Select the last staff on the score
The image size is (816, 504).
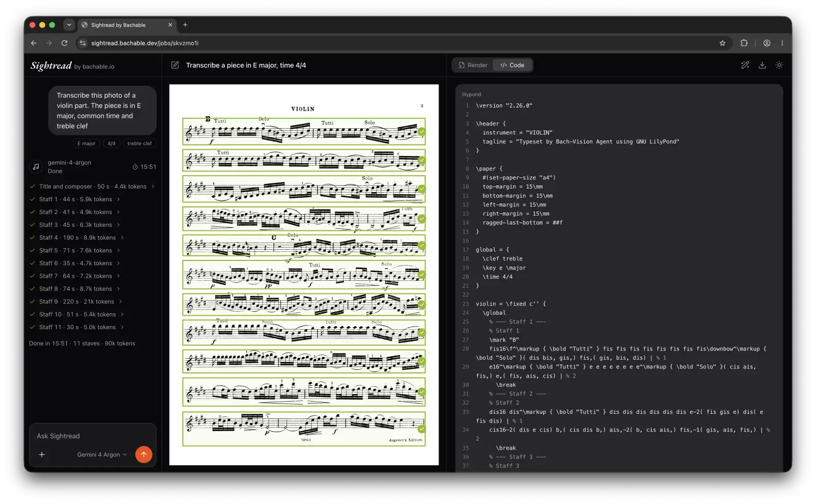click(x=304, y=429)
